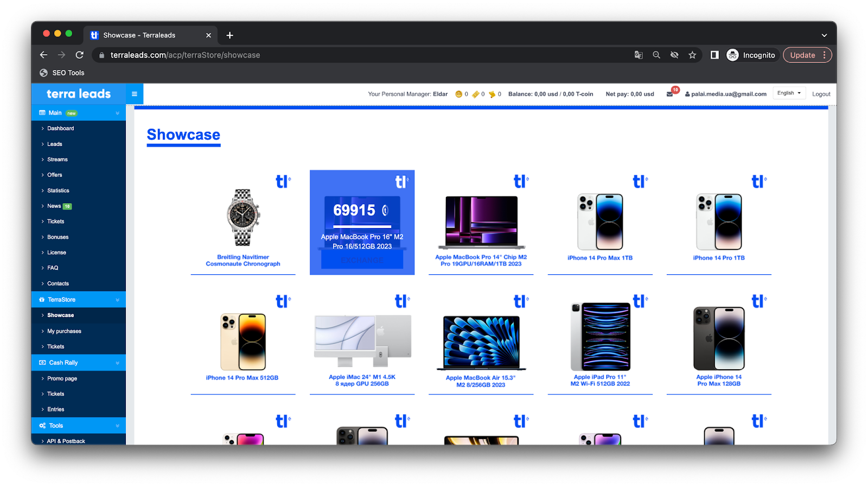
Task: Open the Apple MacBook Air 15.3" product
Action: [x=481, y=342]
